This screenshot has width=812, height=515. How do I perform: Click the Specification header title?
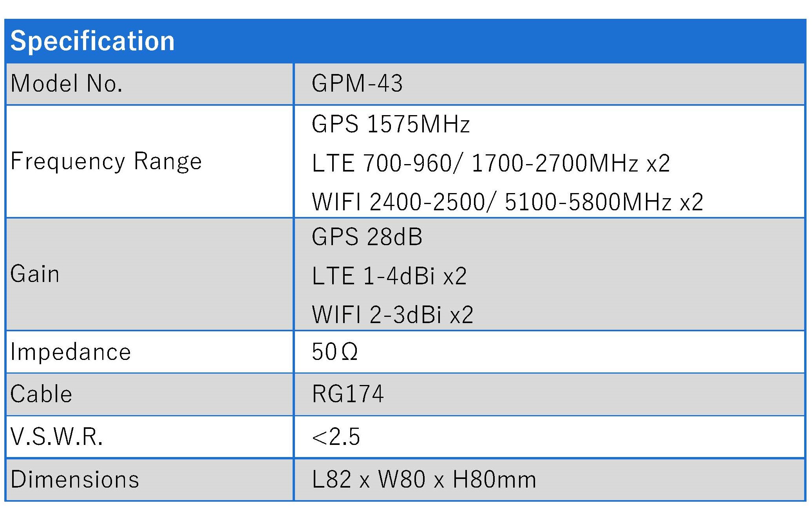point(92,41)
